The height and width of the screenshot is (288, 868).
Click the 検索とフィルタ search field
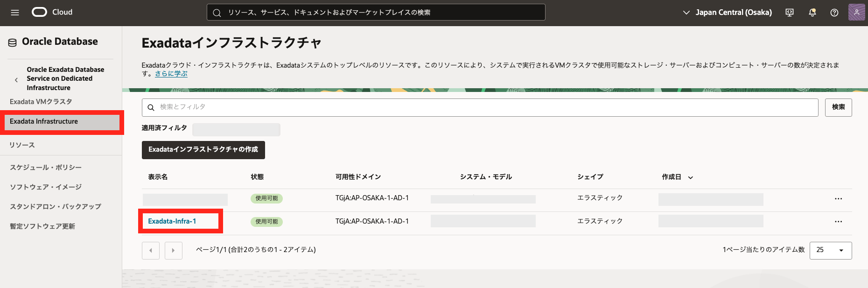click(480, 107)
